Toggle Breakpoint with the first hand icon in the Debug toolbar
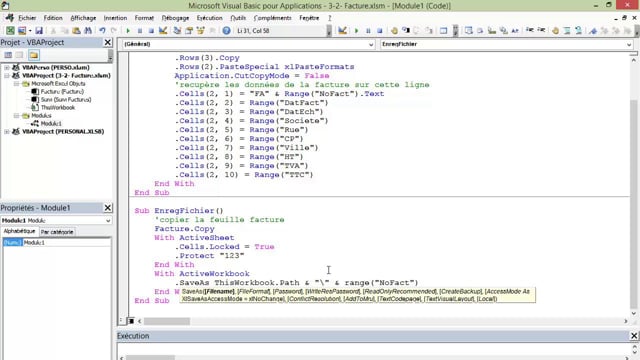The image size is (640, 360). coord(394,31)
